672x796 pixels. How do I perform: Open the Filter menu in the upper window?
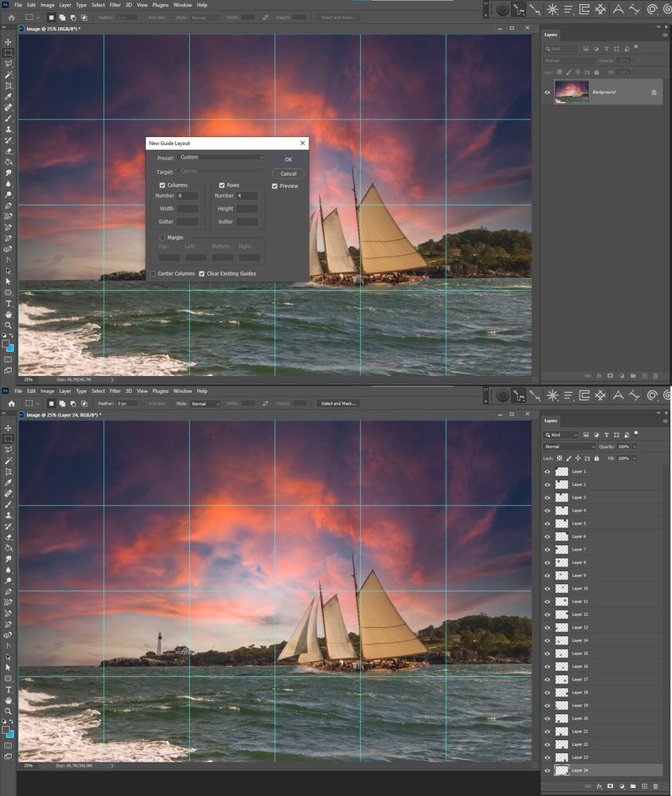pyautogui.click(x=116, y=5)
